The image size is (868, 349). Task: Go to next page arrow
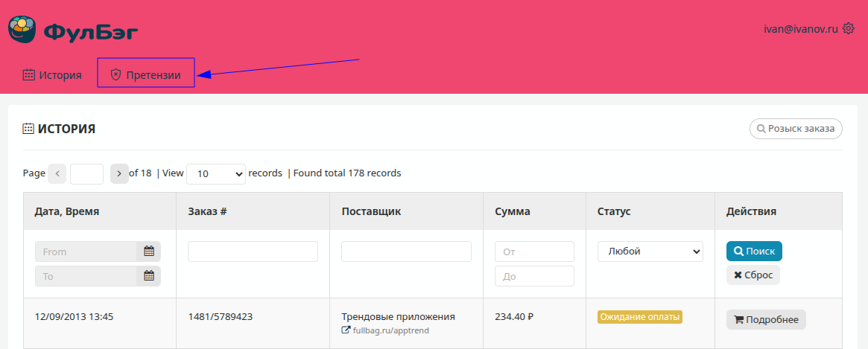pyautogui.click(x=119, y=173)
